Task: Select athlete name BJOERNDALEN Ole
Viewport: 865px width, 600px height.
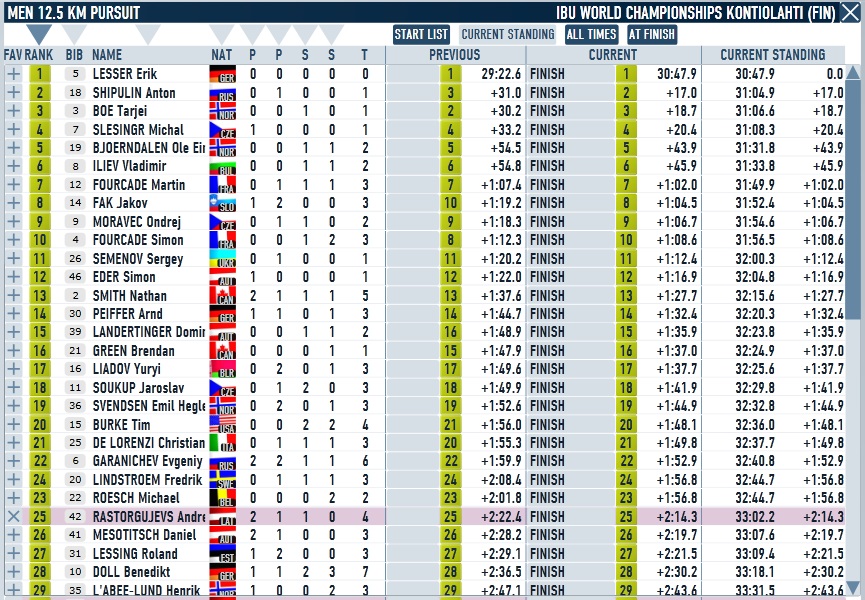Action: [149, 148]
